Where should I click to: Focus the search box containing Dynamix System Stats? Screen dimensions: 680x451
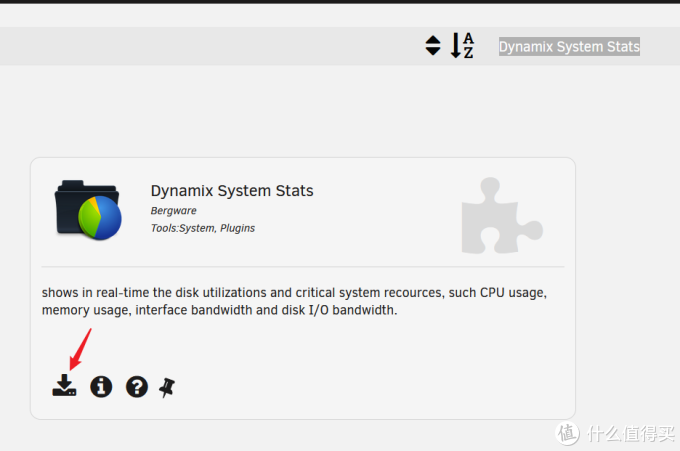click(569, 46)
